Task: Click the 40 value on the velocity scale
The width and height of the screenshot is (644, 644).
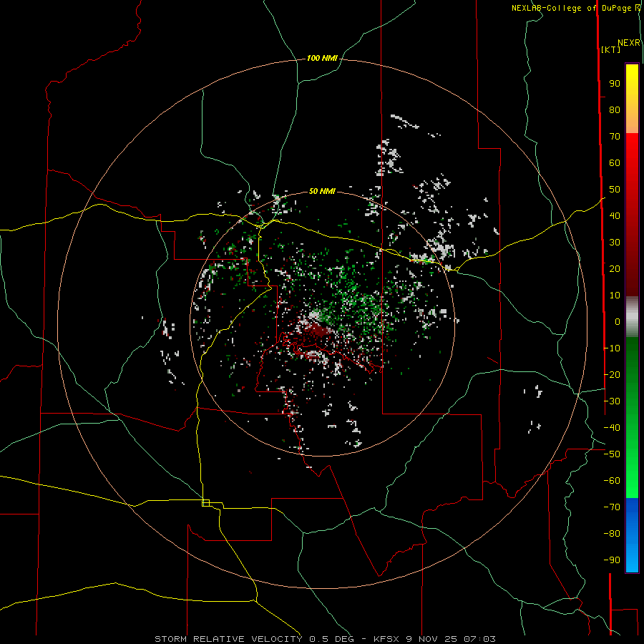Action: [x=615, y=216]
